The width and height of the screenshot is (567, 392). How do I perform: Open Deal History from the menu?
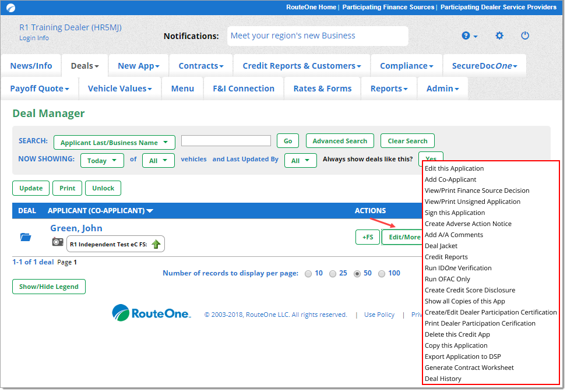point(443,379)
